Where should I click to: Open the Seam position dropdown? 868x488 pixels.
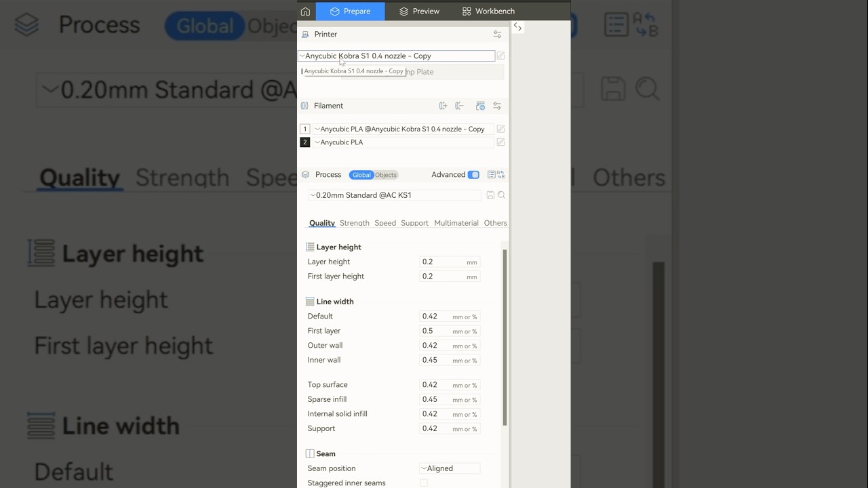pos(450,468)
